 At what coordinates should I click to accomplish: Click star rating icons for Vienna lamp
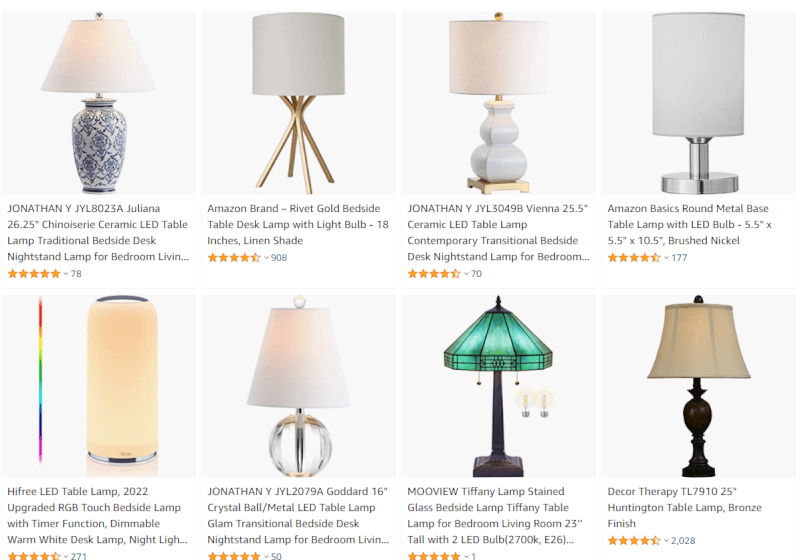[x=434, y=274]
